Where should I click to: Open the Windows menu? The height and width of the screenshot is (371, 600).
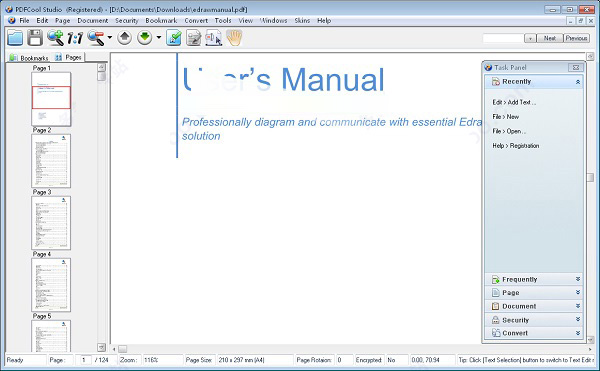[x=273, y=20]
